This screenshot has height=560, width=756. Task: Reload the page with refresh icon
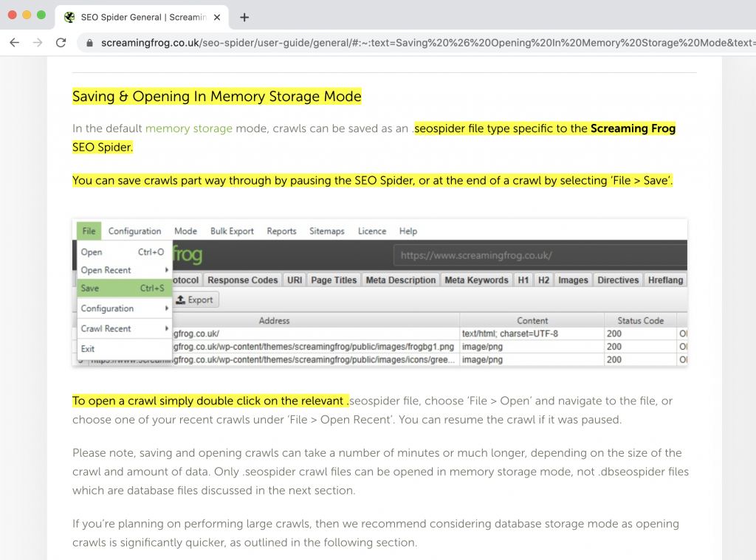[61, 43]
